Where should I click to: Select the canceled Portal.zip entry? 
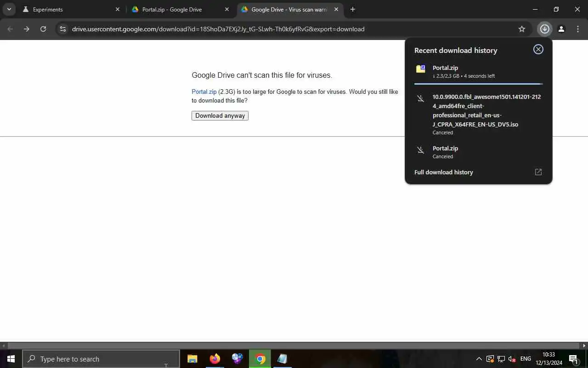pyautogui.click(x=478, y=152)
